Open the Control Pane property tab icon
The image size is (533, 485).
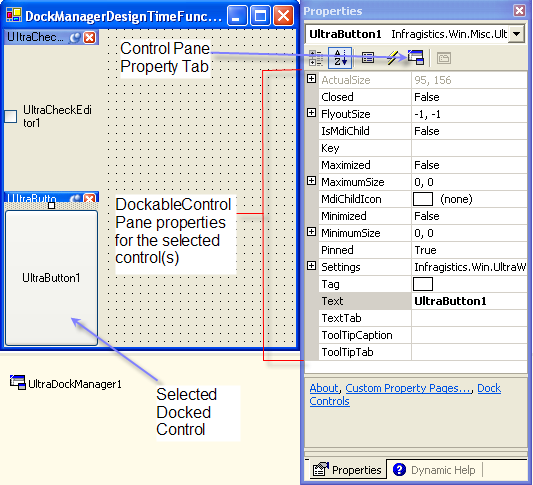tap(416, 57)
